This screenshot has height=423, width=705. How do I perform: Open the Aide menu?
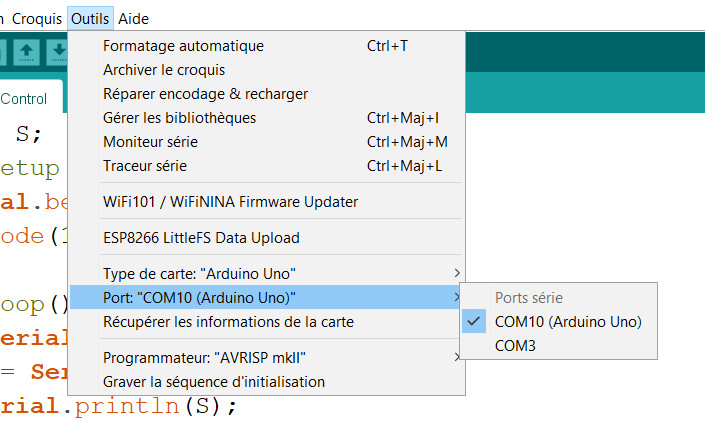click(x=134, y=19)
